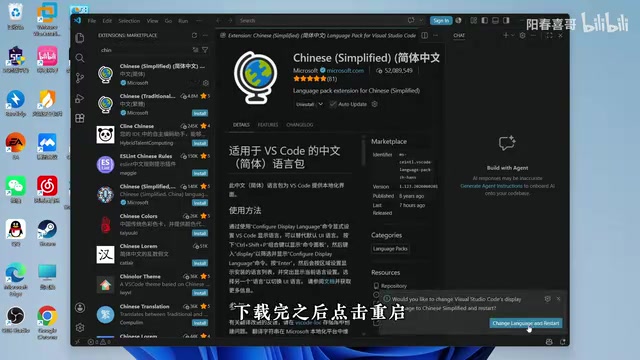The image size is (640, 360).
Task: Open the Manage gear in activity bar
Action: point(80,327)
